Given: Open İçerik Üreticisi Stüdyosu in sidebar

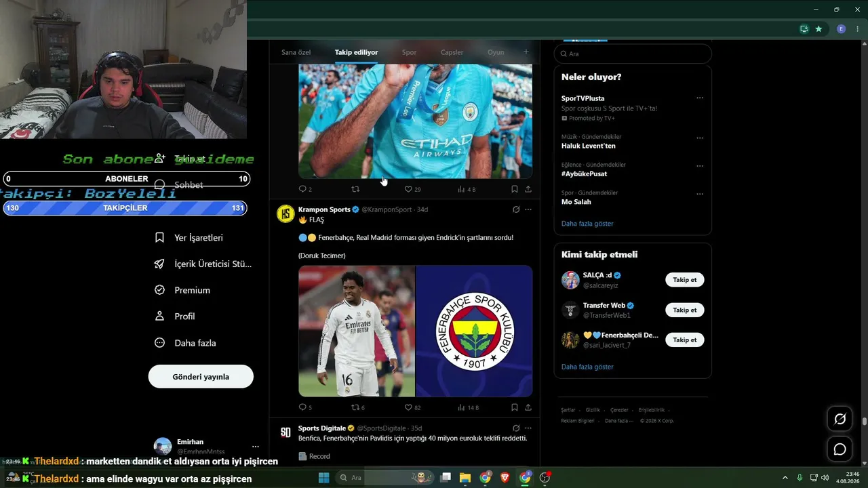Looking at the screenshot, I should click(x=203, y=264).
